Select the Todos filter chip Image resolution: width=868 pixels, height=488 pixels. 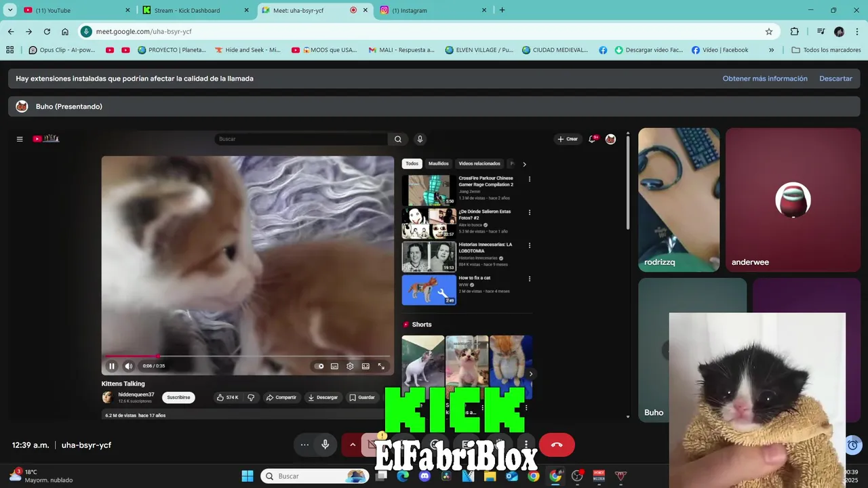click(412, 163)
